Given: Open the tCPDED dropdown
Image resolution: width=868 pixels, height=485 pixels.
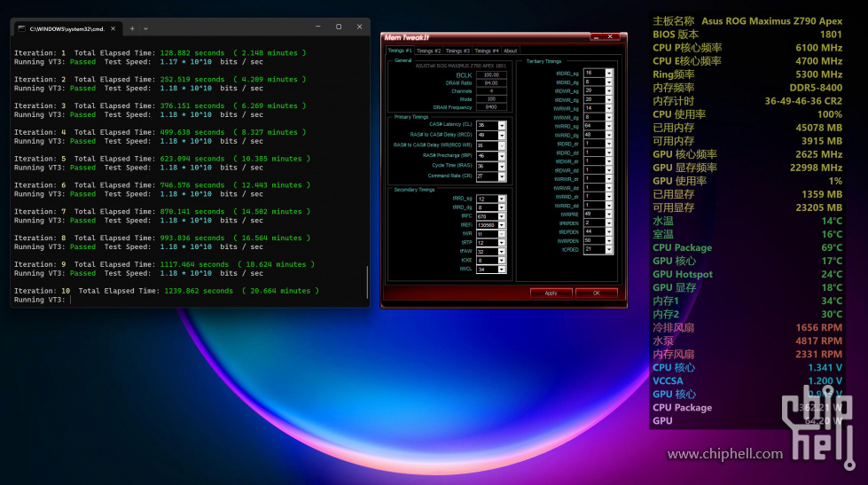Looking at the screenshot, I should pyautogui.click(x=609, y=250).
